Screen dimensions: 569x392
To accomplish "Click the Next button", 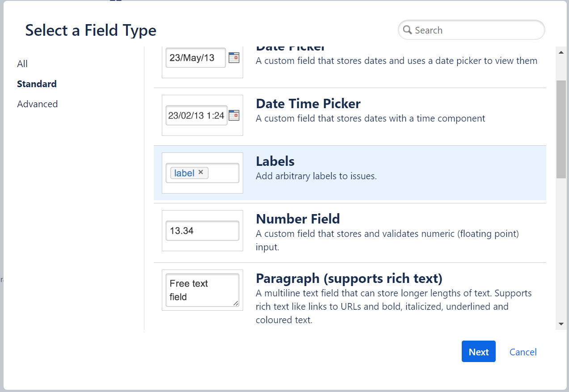I will coord(478,351).
